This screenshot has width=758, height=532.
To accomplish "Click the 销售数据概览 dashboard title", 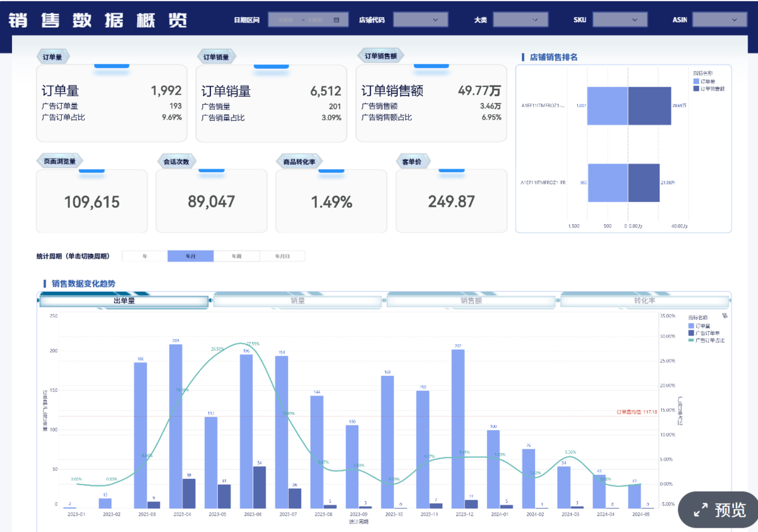I will (98, 20).
